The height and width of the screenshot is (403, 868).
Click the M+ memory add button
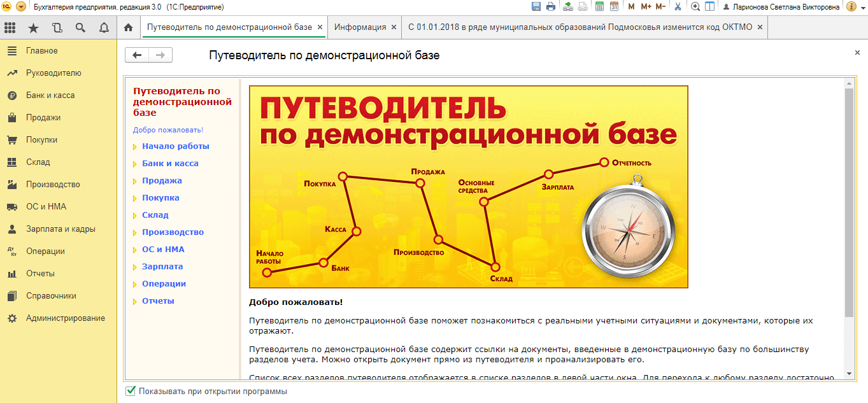(646, 6)
